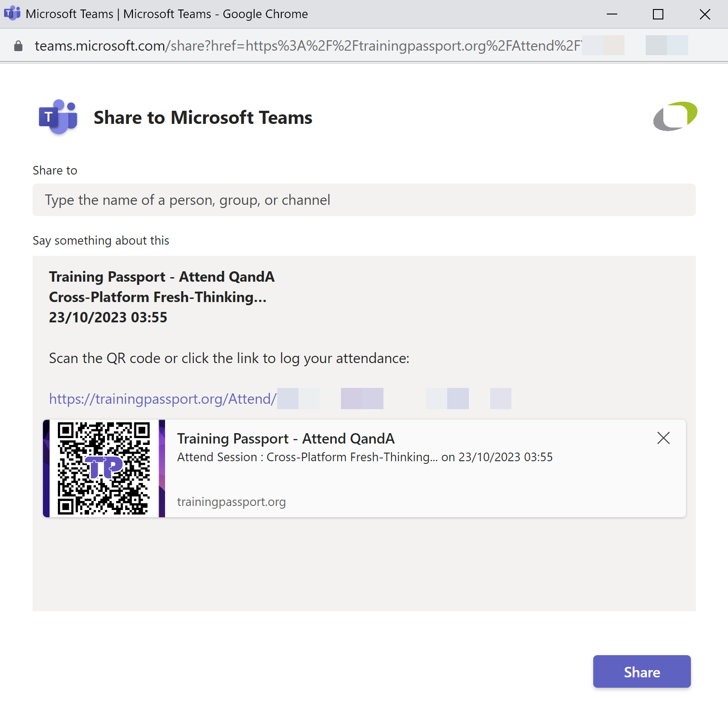Image resolution: width=728 pixels, height=718 pixels.
Task: Click the 'Scan the QR code' instruction text
Action: pos(229,358)
